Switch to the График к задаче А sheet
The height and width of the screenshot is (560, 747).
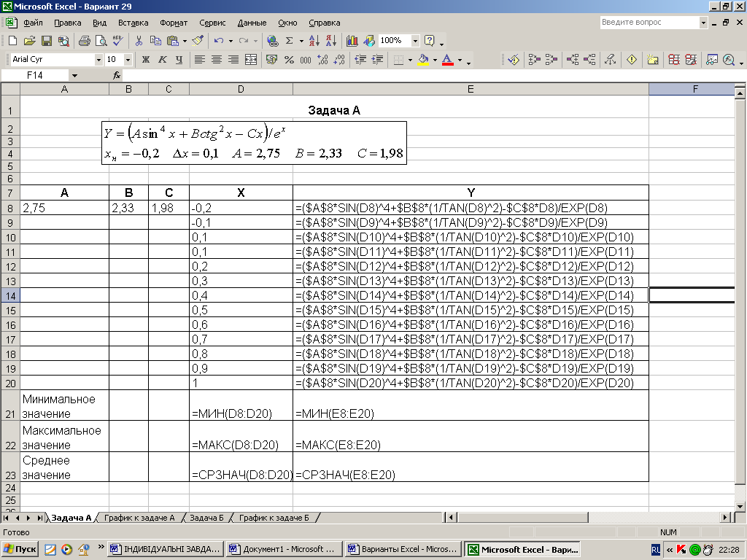click(139, 518)
